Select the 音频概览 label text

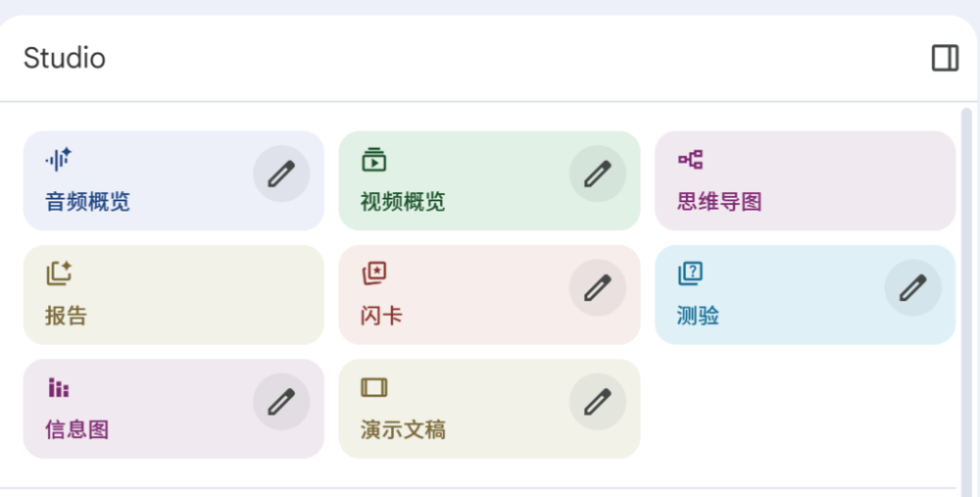click(87, 203)
